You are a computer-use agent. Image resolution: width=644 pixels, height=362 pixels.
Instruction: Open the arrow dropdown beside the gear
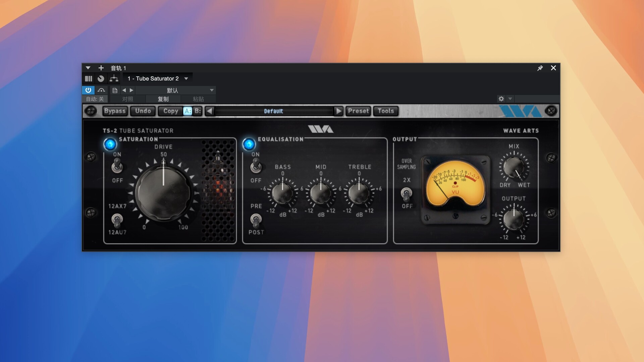click(x=510, y=99)
